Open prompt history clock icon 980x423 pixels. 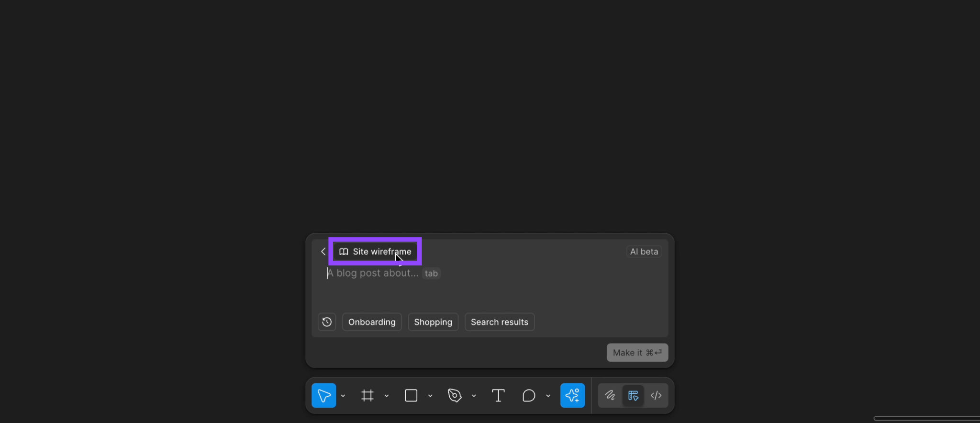coord(327,322)
